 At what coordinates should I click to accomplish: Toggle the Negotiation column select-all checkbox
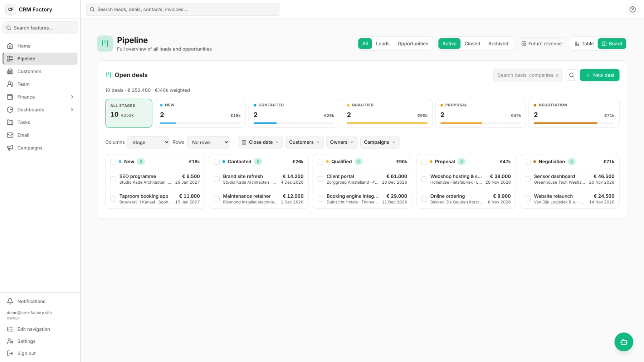(528, 162)
